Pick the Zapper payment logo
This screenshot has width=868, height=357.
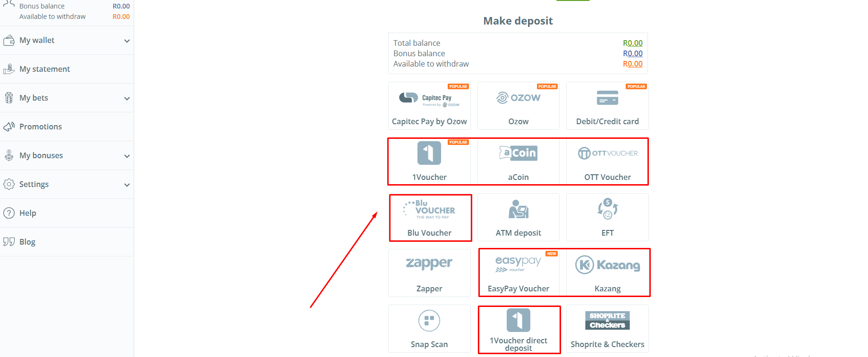pos(429,263)
